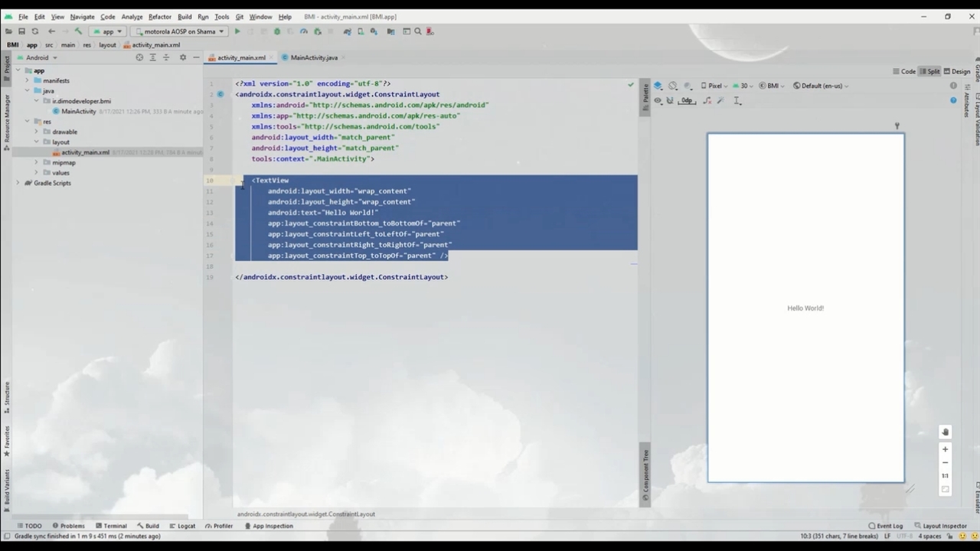Open project panel gear settings
Viewport: 980px width, 551px height.
(x=182, y=57)
